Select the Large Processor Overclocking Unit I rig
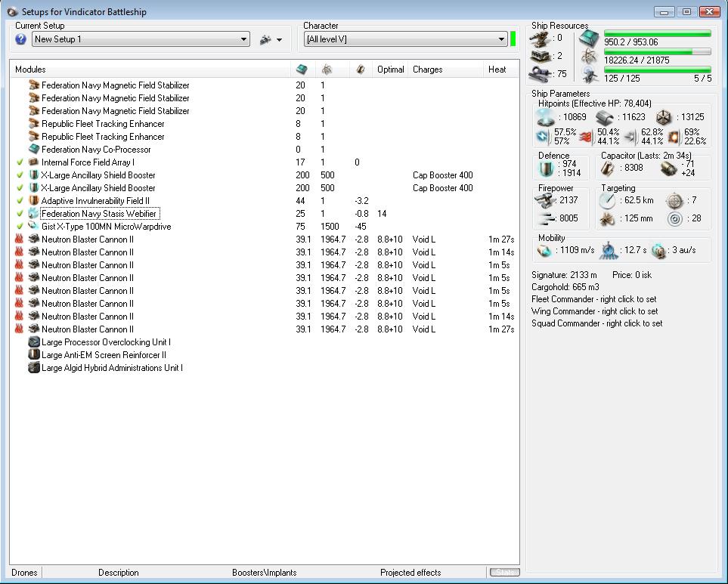This screenshot has width=728, height=584. coord(265,342)
